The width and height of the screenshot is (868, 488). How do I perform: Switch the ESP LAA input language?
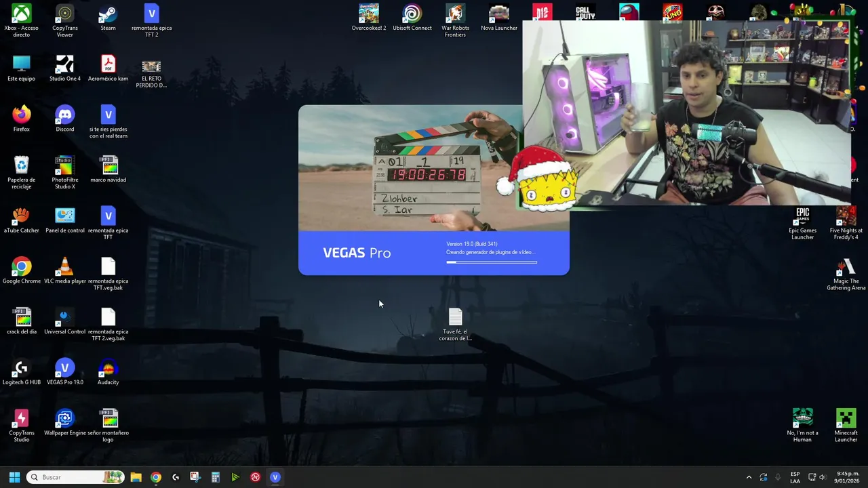pyautogui.click(x=795, y=477)
